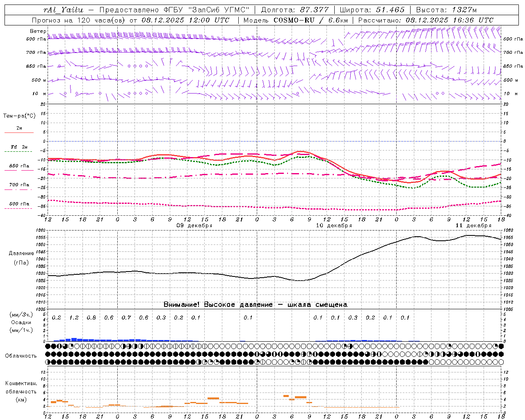This screenshot has height=420, width=525.
Task: Click the Конвективн. облачность (км) label
Action: click(21, 391)
